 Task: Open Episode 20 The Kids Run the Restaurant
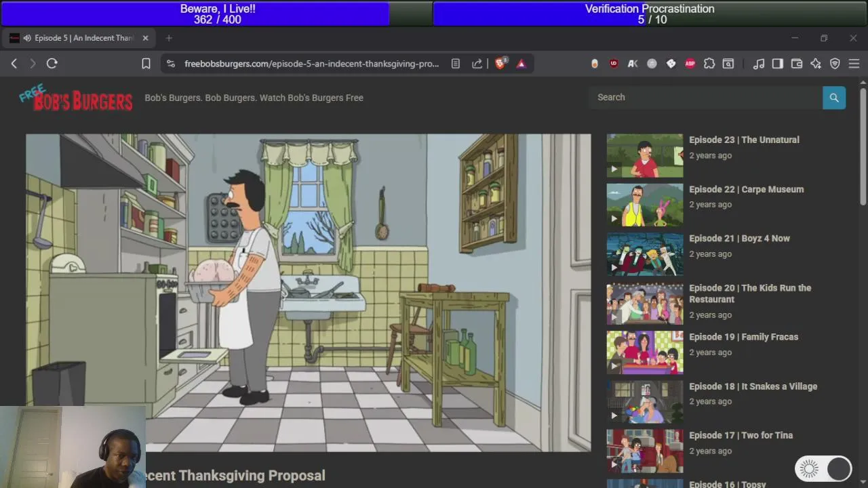[x=750, y=293]
